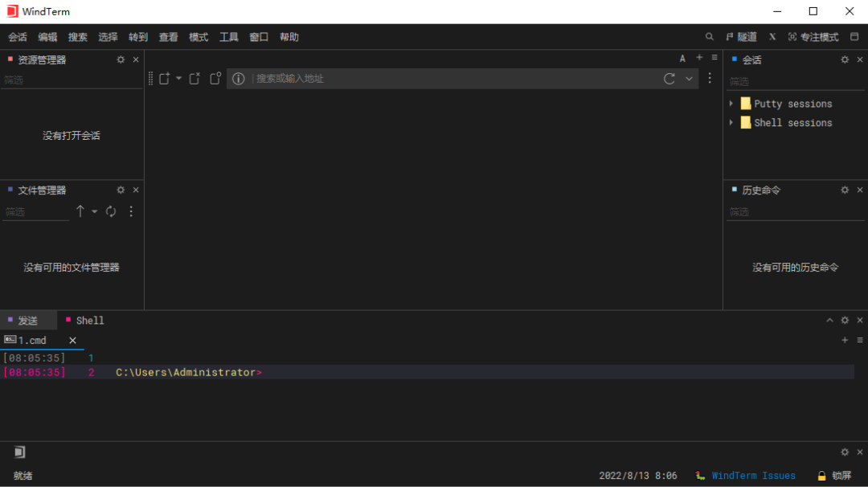Open the address bar history dropdown arrow

click(x=689, y=79)
